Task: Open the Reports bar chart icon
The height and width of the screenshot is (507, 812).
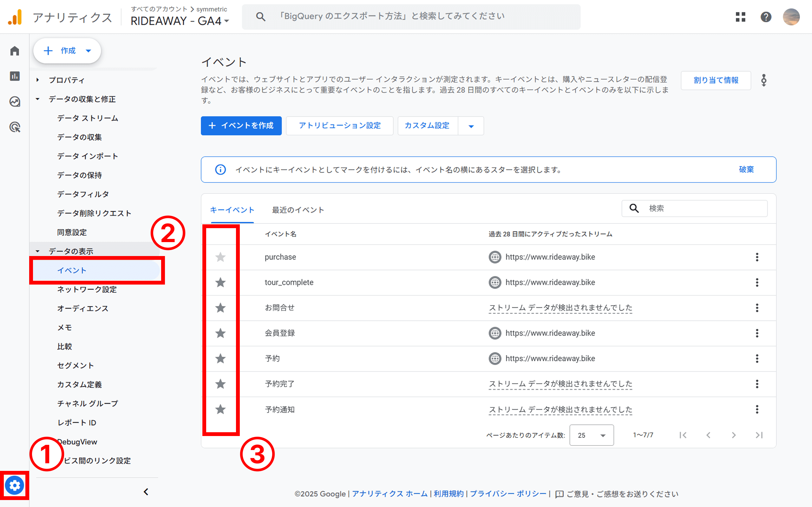Action: [x=14, y=76]
